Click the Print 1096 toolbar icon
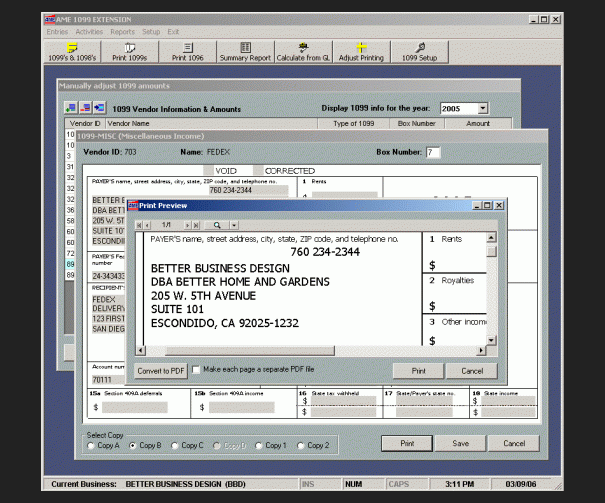The image size is (605, 503). point(188,52)
